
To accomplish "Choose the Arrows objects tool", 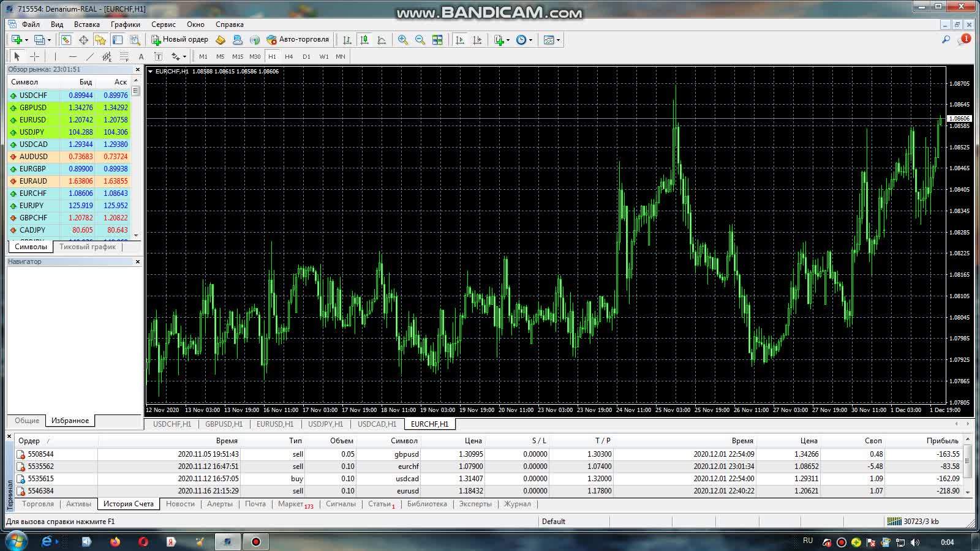I will [x=176, y=56].
